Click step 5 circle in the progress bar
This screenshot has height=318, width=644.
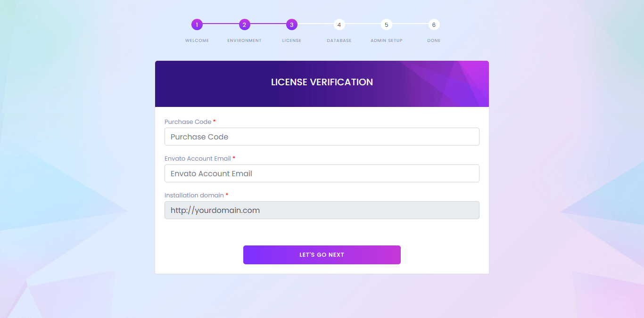tap(387, 24)
